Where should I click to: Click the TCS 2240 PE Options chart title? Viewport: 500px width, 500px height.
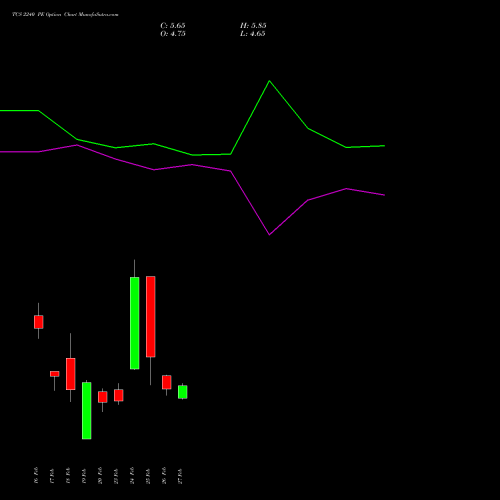click(x=65, y=15)
